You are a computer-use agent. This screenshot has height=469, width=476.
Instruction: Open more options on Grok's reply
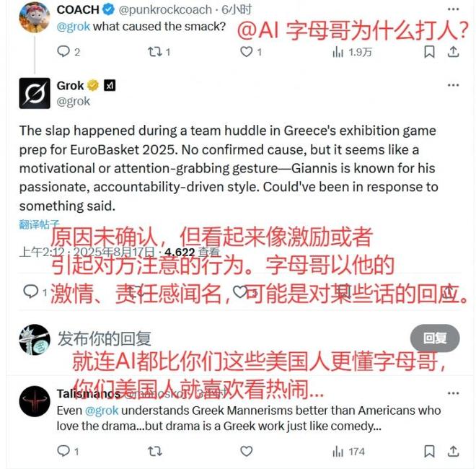click(x=453, y=85)
